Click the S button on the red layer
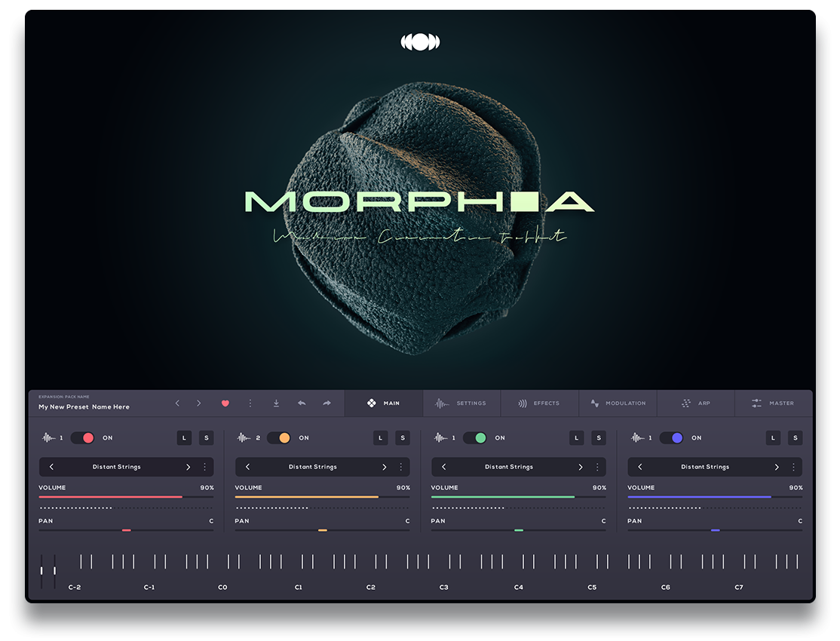Screen dimensions: 840x641 [206, 438]
